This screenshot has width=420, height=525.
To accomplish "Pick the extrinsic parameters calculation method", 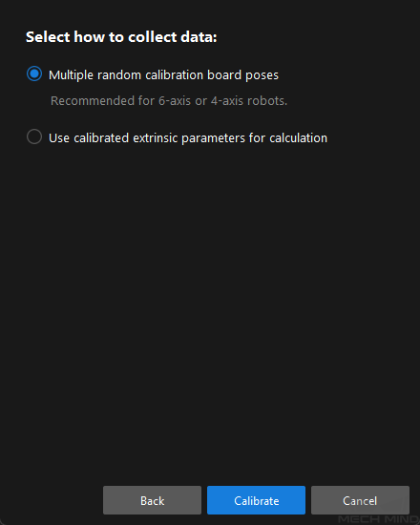I will tap(34, 136).
